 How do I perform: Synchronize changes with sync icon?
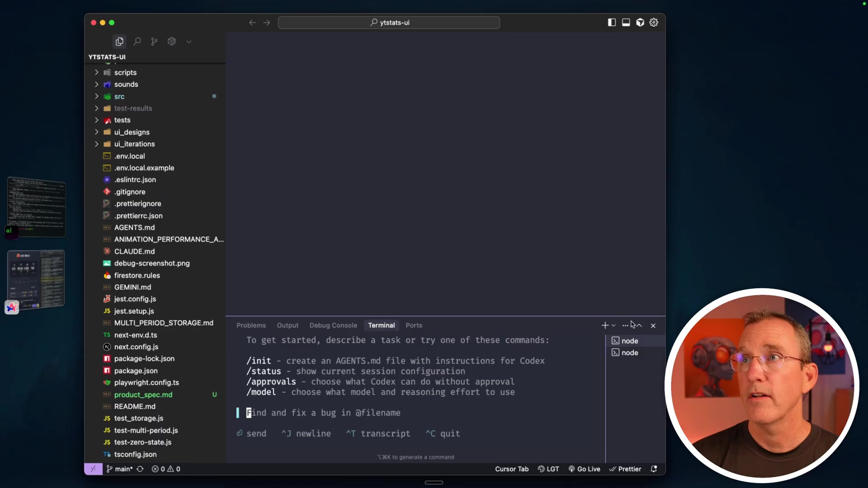(x=140, y=469)
